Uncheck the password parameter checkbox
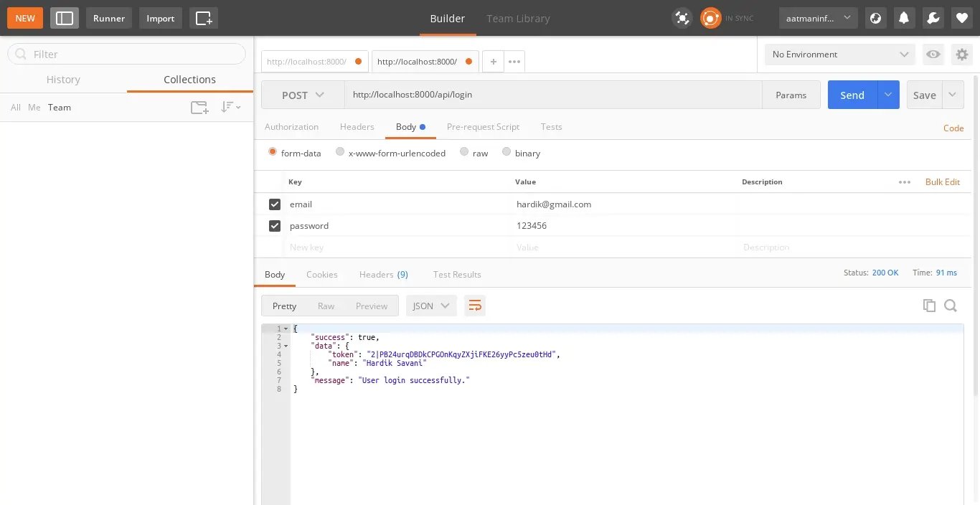The width and height of the screenshot is (980, 505). pos(274,226)
